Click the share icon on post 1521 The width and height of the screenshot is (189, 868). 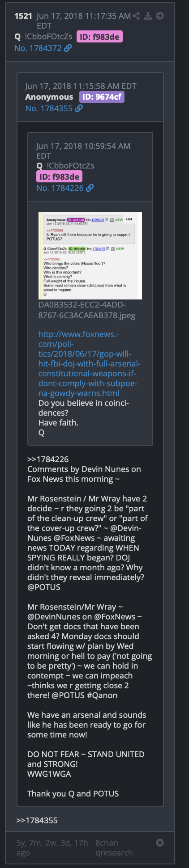(x=137, y=16)
